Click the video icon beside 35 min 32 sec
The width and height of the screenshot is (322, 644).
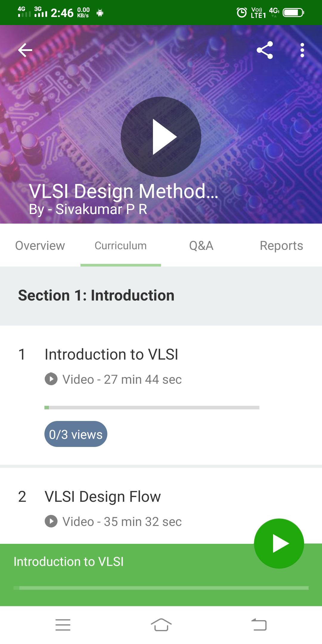click(x=51, y=521)
